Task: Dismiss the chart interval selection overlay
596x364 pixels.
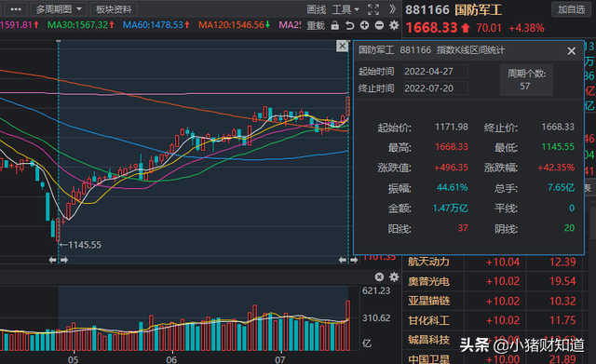Action: pos(343,46)
